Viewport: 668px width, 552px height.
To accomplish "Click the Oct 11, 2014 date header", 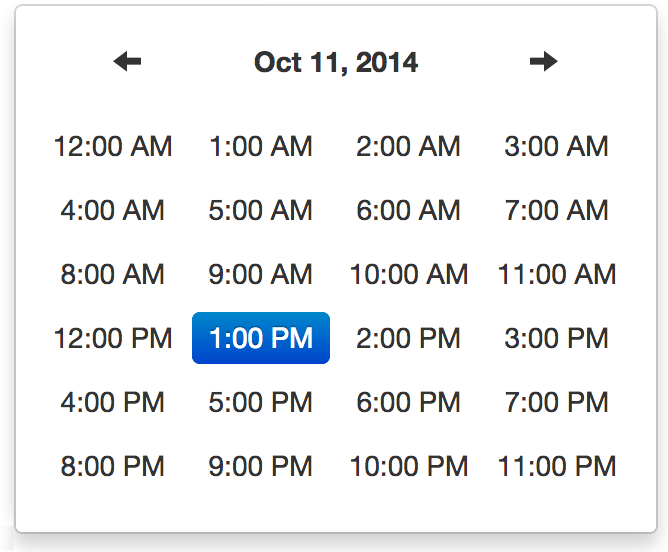I will (x=336, y=62).
